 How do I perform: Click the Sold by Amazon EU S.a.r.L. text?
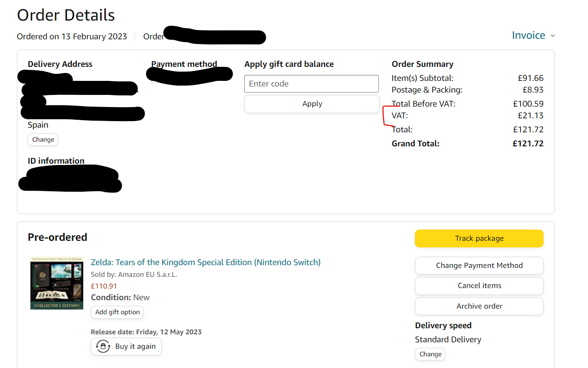tap(134, 274)
